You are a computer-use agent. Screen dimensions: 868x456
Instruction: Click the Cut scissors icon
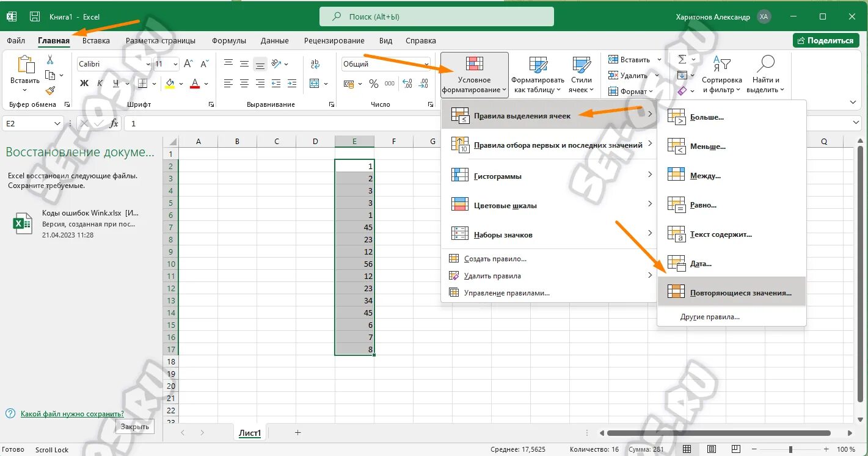50,60
